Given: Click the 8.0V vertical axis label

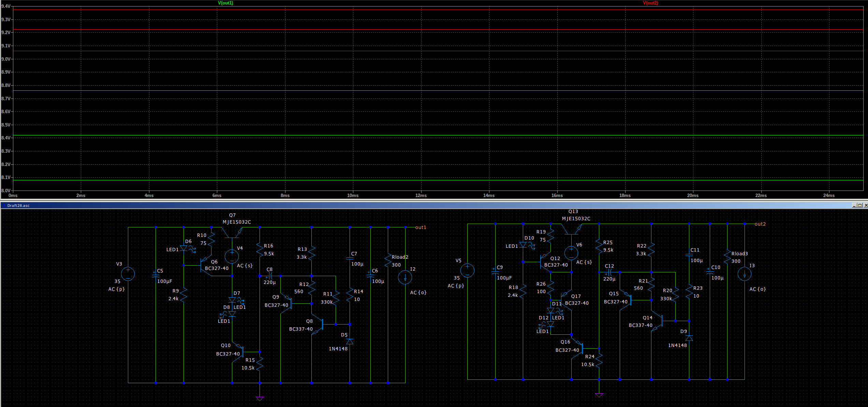Looking at the screenshot, I should [6, 191].
